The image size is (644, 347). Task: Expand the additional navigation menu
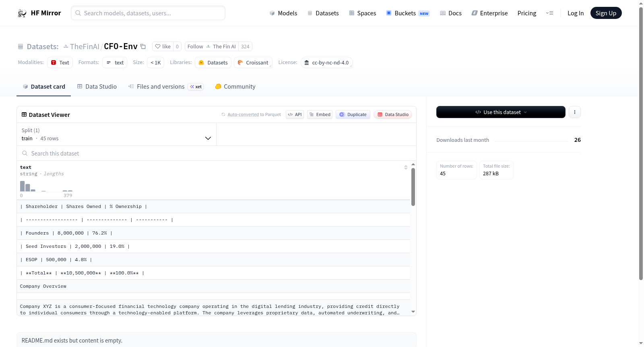point(549,13)
